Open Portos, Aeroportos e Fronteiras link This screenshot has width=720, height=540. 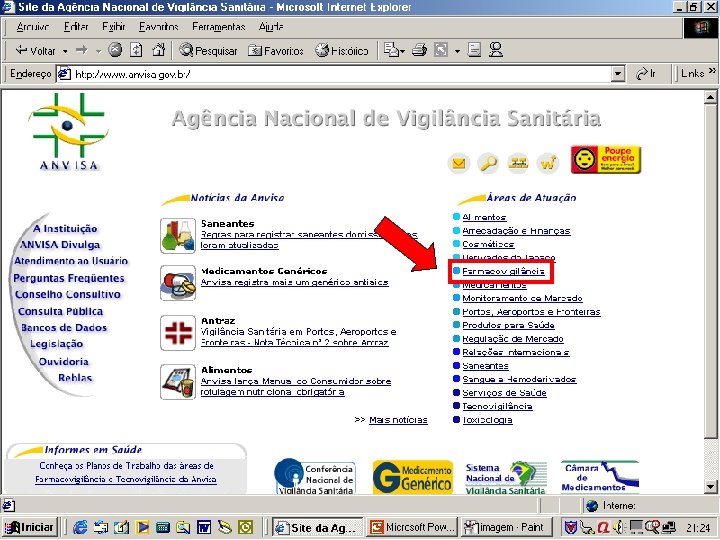[531, 312]
